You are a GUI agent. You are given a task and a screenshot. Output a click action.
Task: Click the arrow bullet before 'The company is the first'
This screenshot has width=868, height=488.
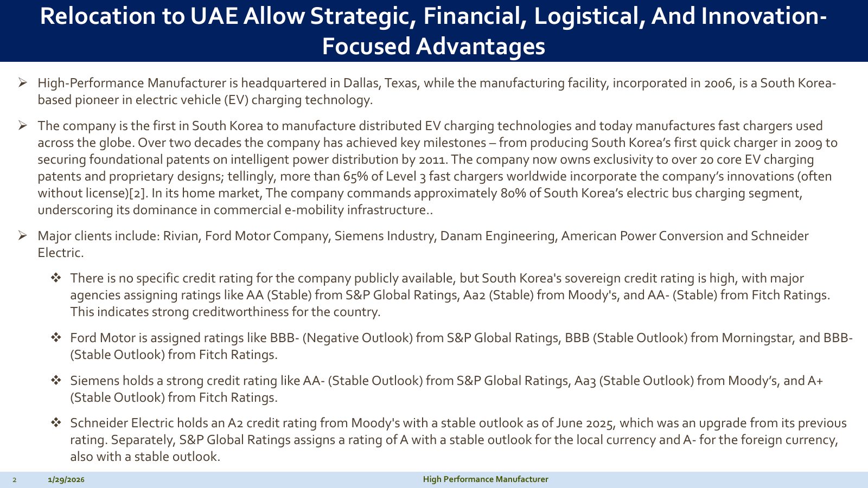(23, 126)
